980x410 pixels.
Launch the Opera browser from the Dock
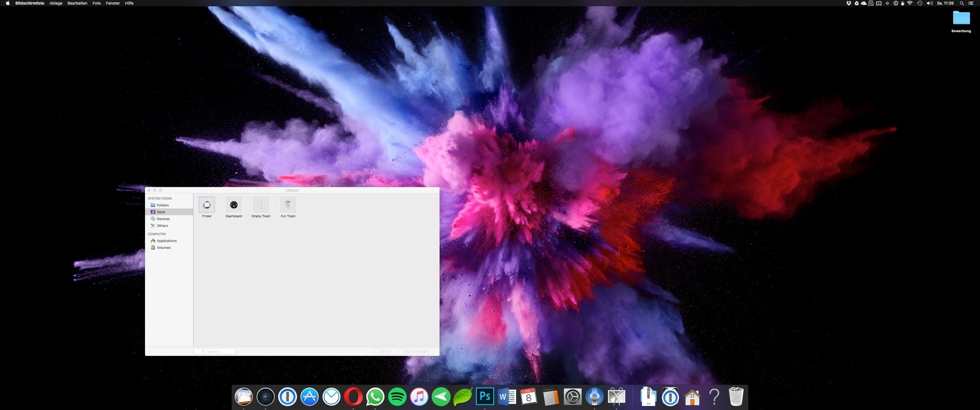[x=353, y=397]
